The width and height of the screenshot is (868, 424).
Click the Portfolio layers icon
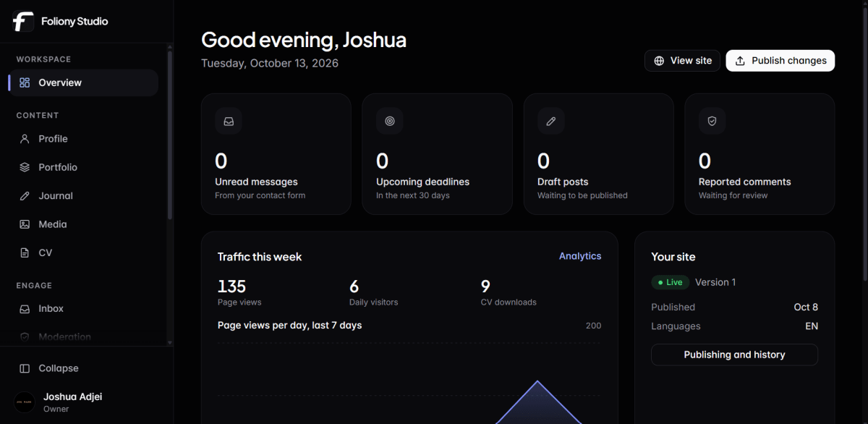25,167
